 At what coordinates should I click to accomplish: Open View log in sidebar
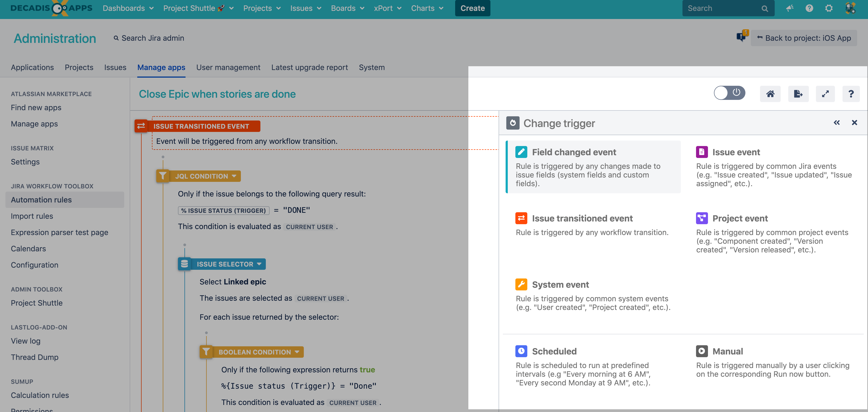[x=26, y=341]
